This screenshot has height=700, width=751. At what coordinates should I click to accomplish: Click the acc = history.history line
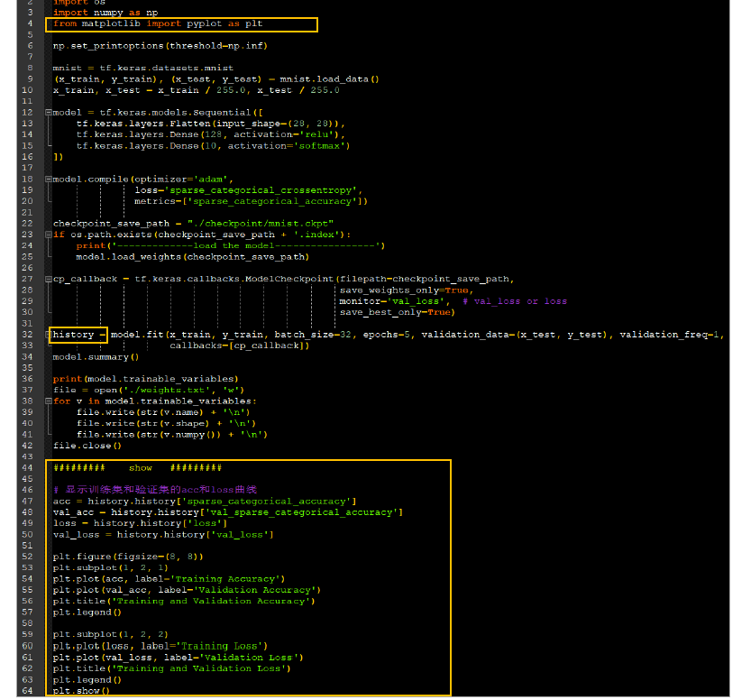[205, 502]
